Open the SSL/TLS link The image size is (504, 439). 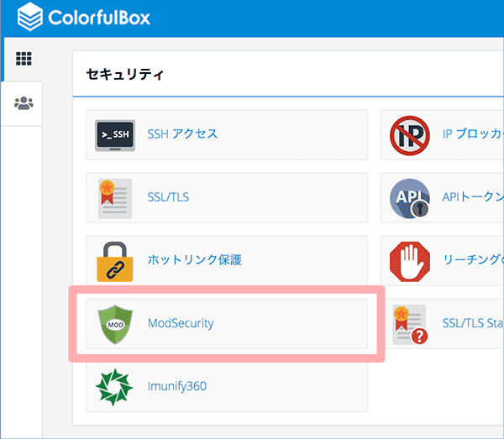pos(170,198)
